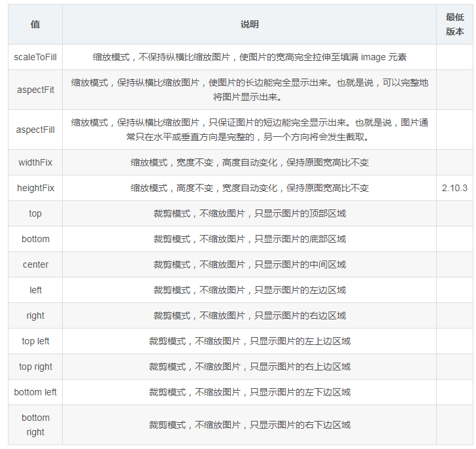Select the scaleToFill value cell
The image size is (476, 449).
pos(35,57)
